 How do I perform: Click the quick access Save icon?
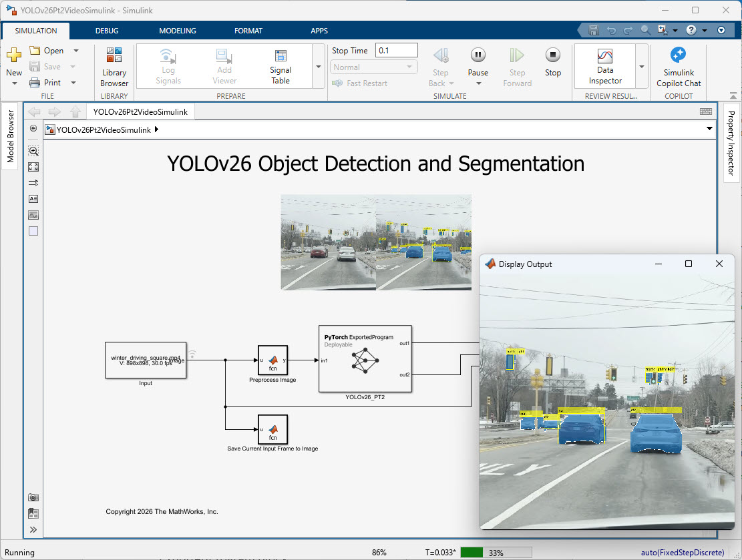594,30
